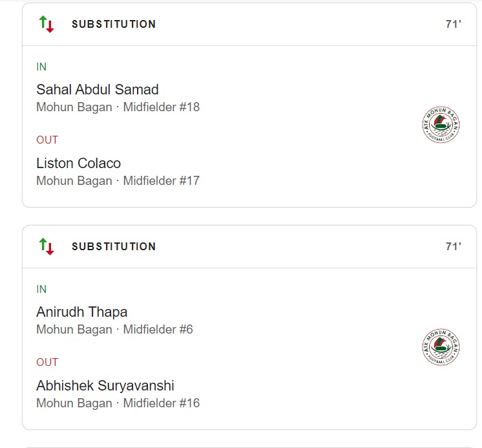Open Abhishek Suryavanshi player name
The height and width of the screenshot is (448, 482).
point(105,385)
